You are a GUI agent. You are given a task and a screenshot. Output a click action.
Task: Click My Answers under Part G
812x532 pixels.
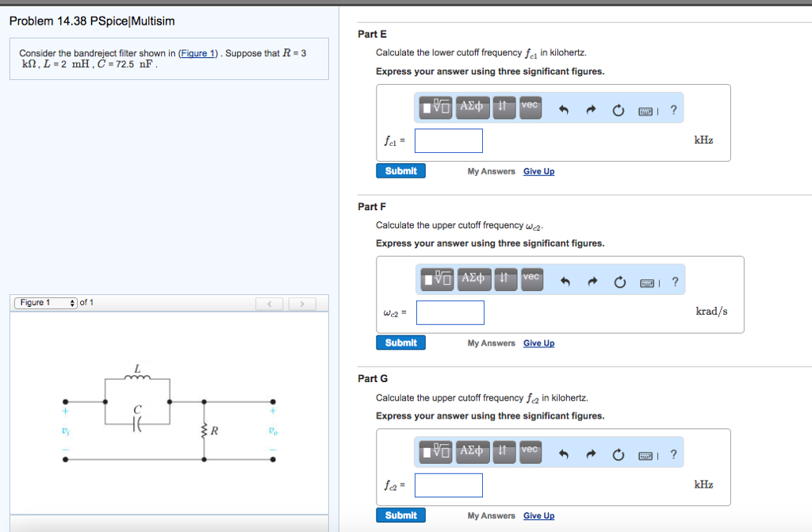491,515
